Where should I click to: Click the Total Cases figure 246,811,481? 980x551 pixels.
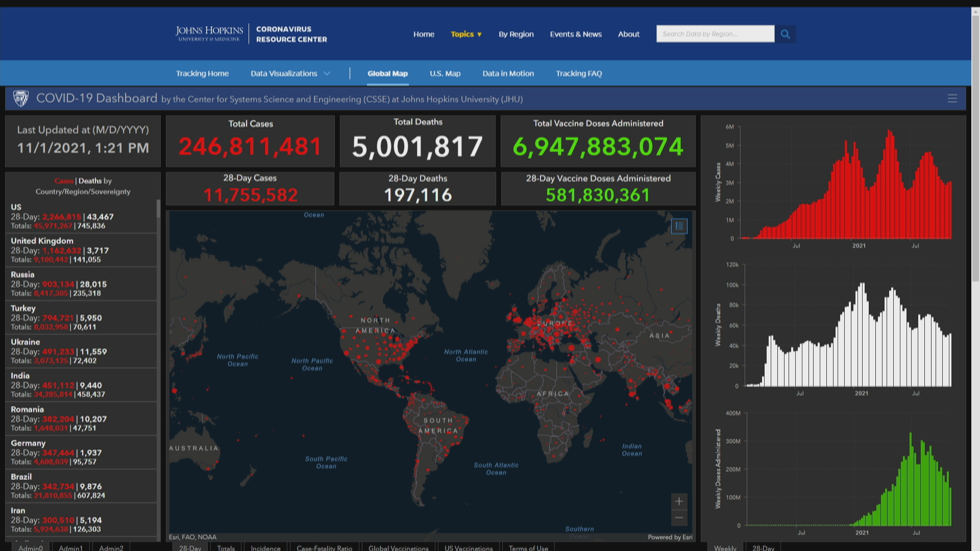coord(250,147)
